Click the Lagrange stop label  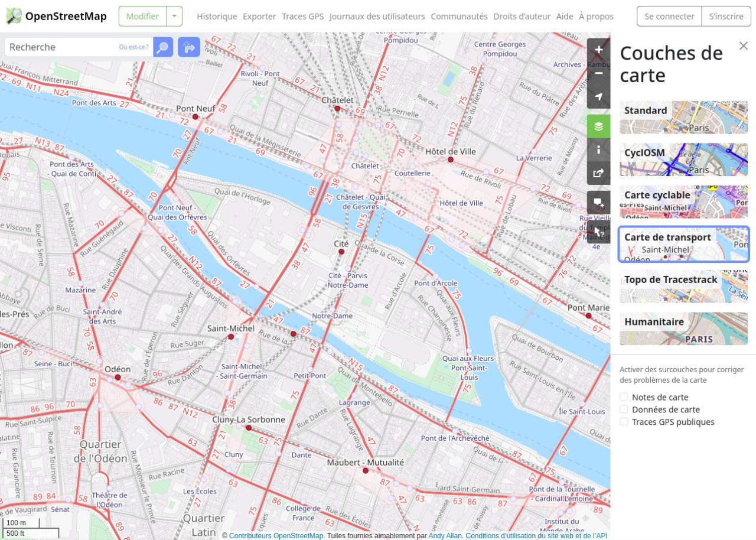(x=354, y=402)
